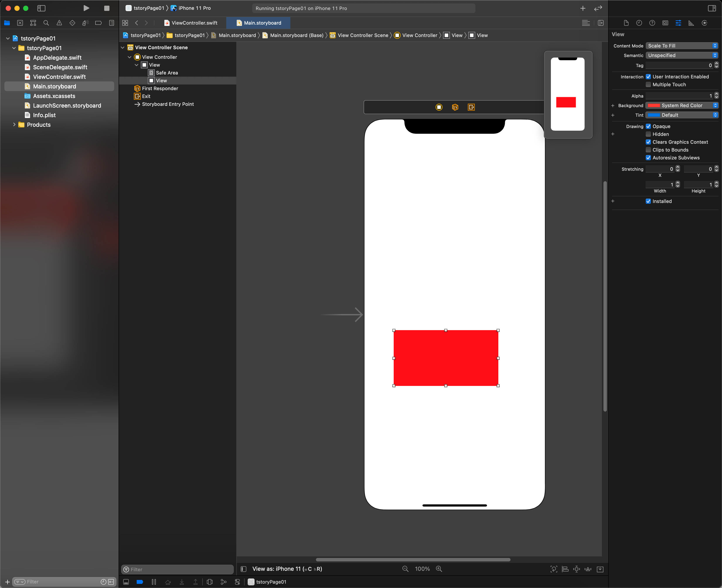722x588 pixels.
Task: Click the Embed In icon
Action: (600, 569)
